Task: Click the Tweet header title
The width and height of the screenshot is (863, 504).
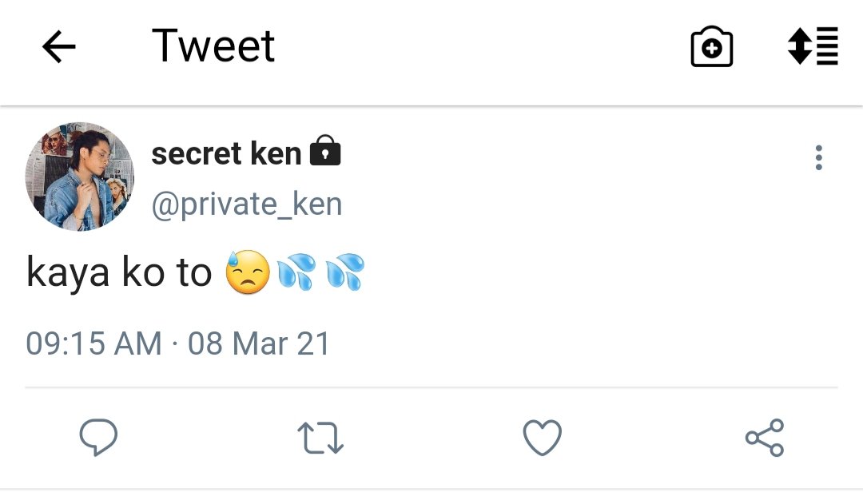Action: [x=213, y=46]
